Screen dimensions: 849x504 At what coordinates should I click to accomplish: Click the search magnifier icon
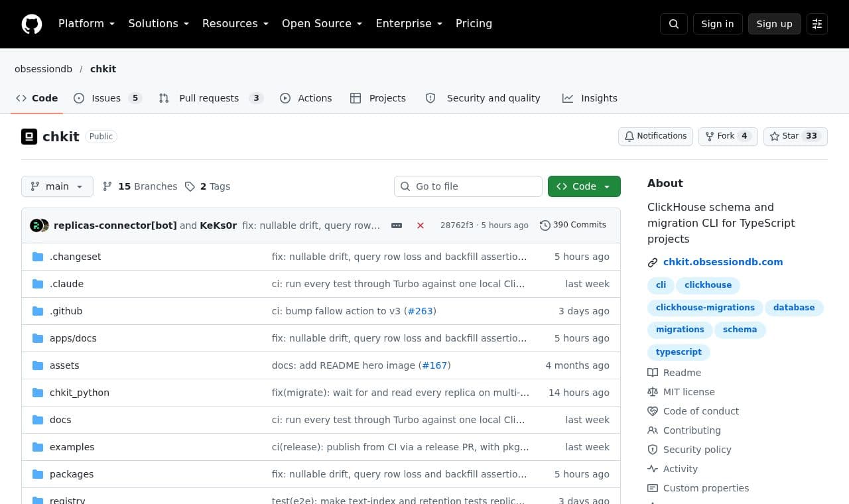click(x=674, y=24)
